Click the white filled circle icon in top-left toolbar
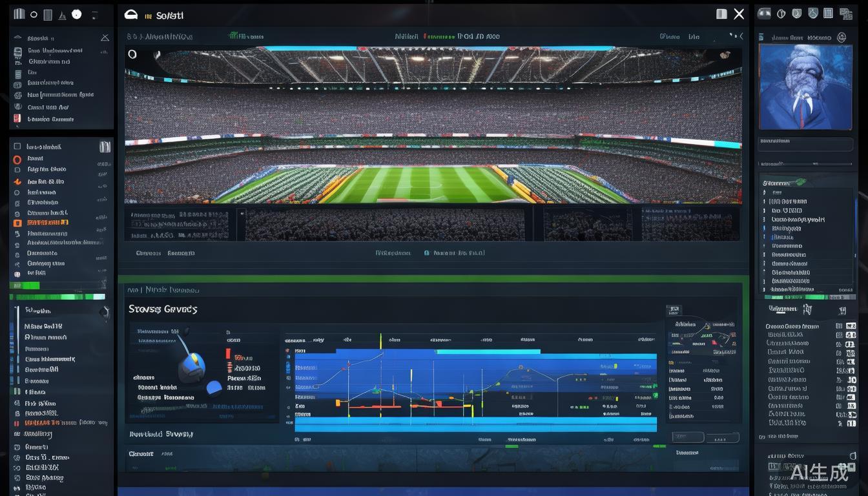 pyautogui.click(x=77, y=14)
